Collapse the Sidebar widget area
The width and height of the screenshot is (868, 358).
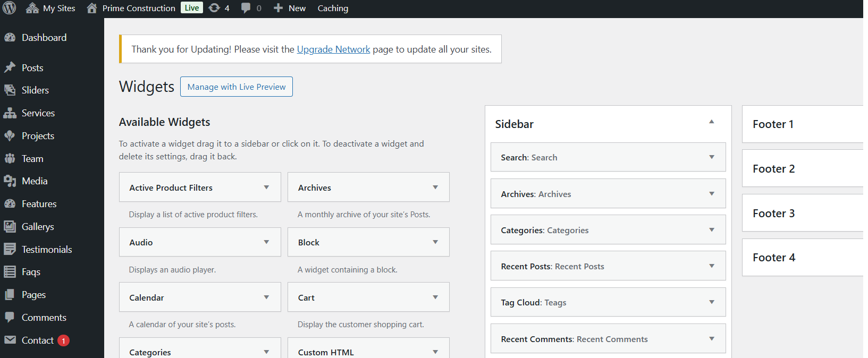(711, 122)
